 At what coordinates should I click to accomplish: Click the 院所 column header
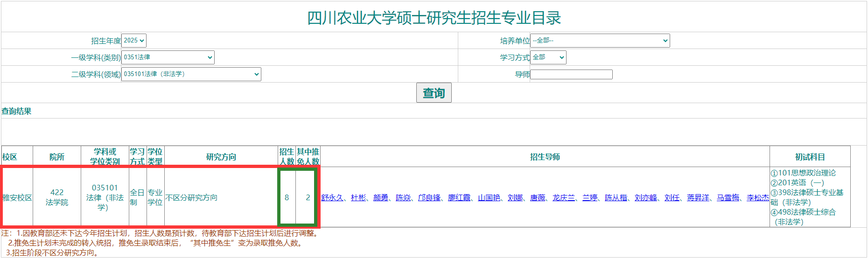coord(57,157)
